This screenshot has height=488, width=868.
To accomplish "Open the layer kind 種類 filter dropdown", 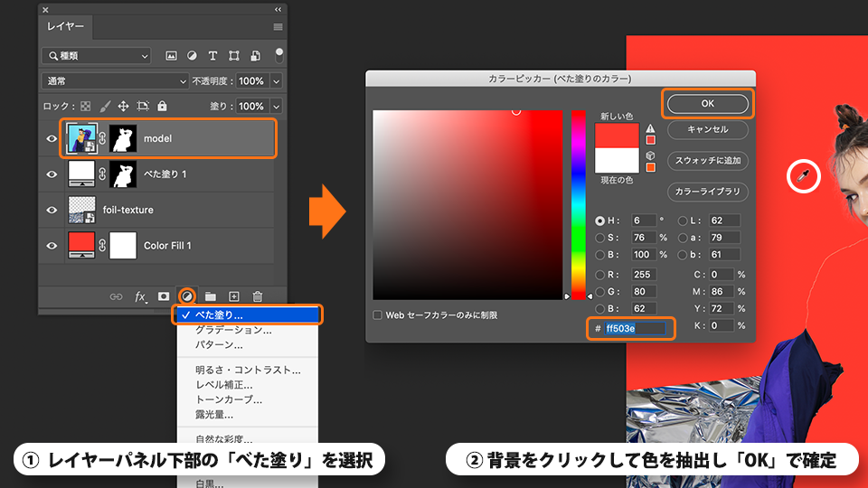I will click(x=97, y=56).
